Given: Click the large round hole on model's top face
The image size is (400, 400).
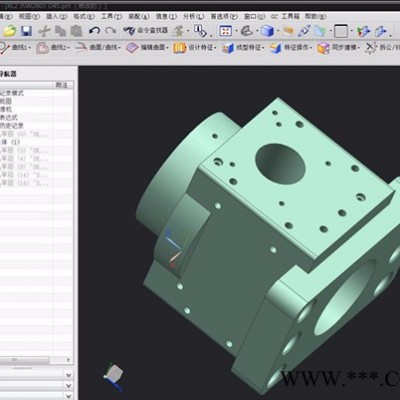Looking at the screenshot, I should (281, 164).
